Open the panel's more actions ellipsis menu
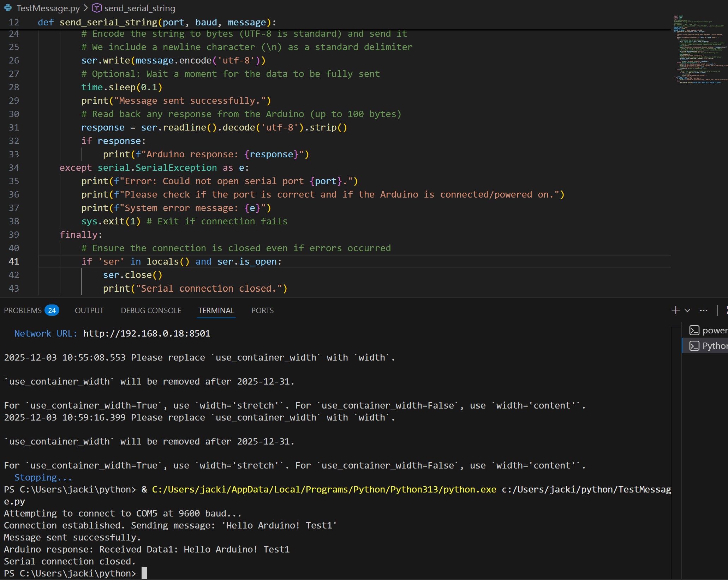The width and height of the screenshot is (728, 580). (x=703, y=310)
